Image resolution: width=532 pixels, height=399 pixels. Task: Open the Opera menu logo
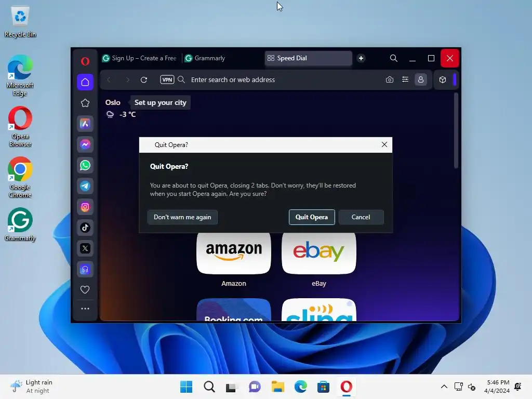click(x=85, y=61)
